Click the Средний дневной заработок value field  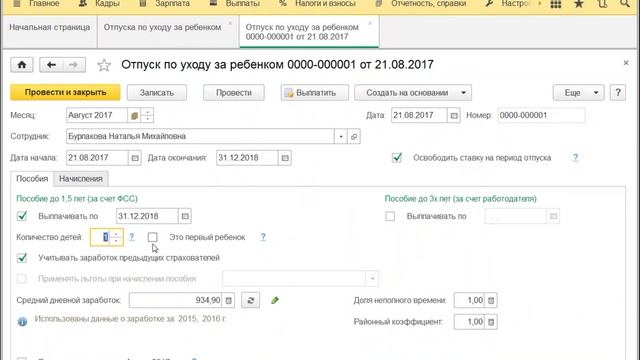(176, 300)
